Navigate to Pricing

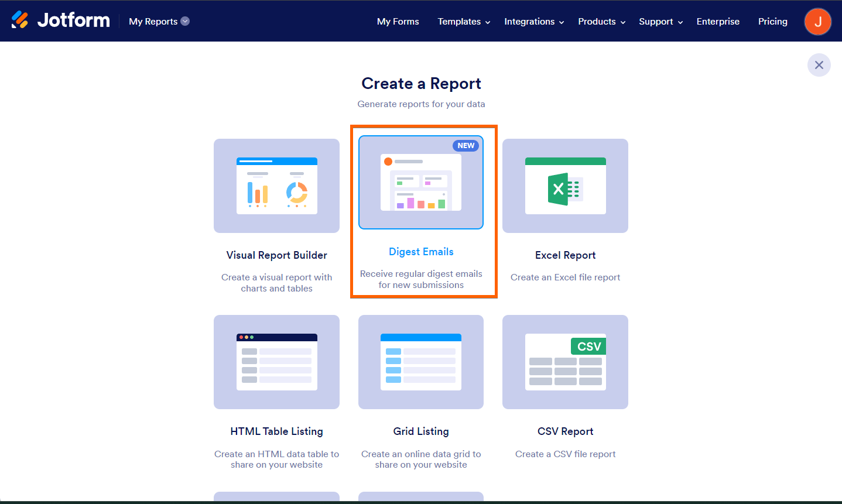point(773,22)
